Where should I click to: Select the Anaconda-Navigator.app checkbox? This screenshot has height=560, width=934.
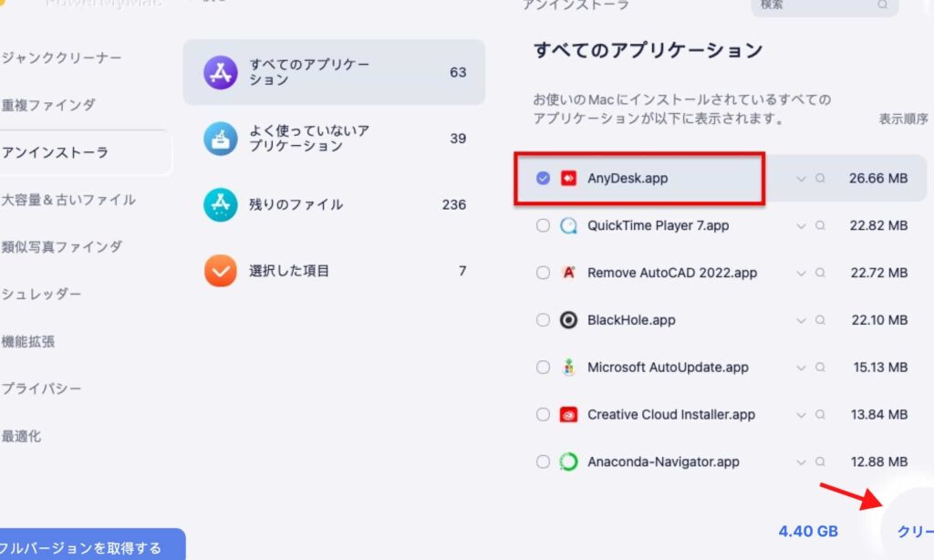coord(543,462)
